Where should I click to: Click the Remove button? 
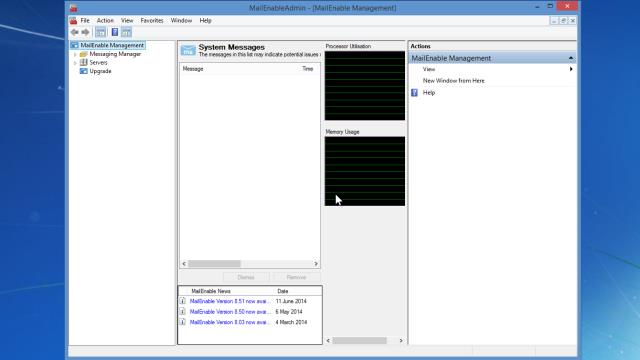click(296, 277)
